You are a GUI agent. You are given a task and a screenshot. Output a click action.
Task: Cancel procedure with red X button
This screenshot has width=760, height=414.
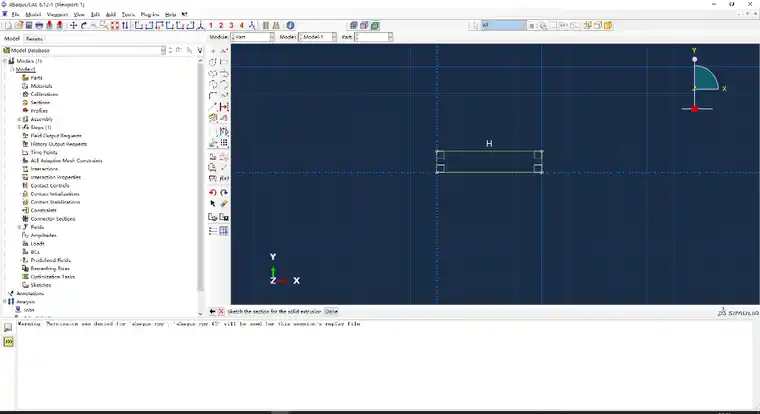click(221, 311)
